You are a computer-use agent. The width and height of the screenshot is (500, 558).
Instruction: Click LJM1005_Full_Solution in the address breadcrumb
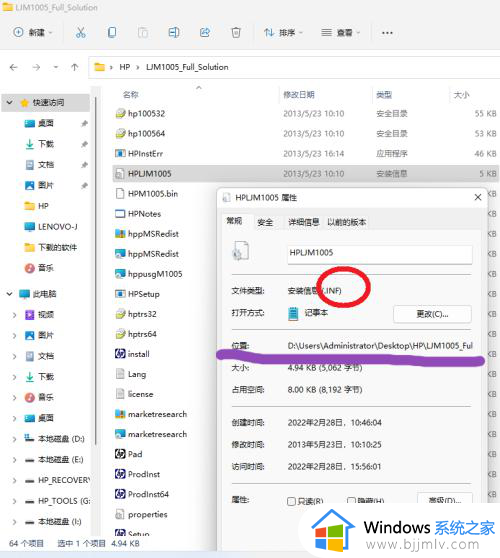pyautogui.click(x=187, y=67)
